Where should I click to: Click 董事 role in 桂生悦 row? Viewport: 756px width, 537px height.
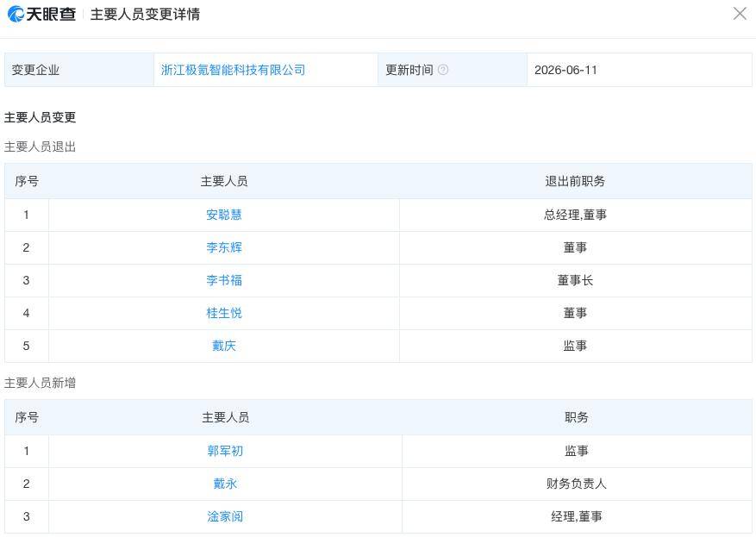click(575, 313)
